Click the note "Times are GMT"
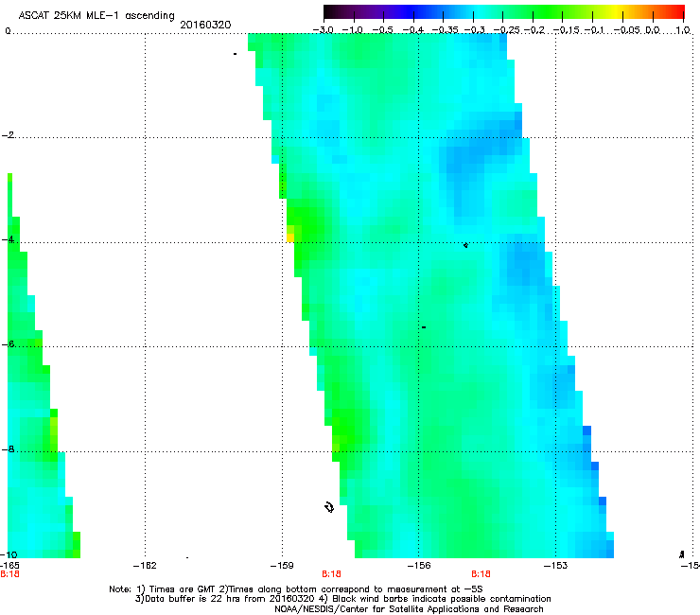The image size is (700, 615). pos(183,589)
